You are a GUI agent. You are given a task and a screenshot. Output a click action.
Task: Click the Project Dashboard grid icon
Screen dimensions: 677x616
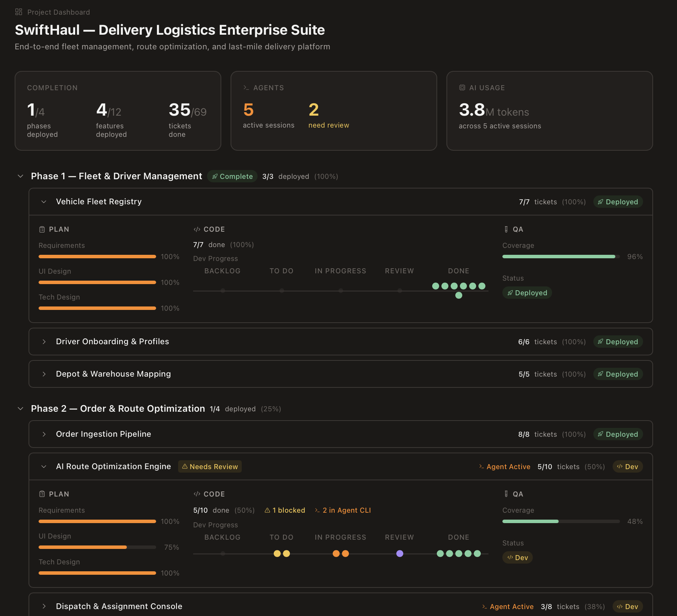point(18,12)
